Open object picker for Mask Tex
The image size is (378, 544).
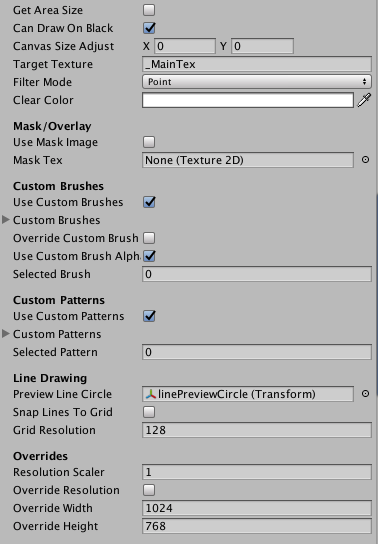(365, 160)
